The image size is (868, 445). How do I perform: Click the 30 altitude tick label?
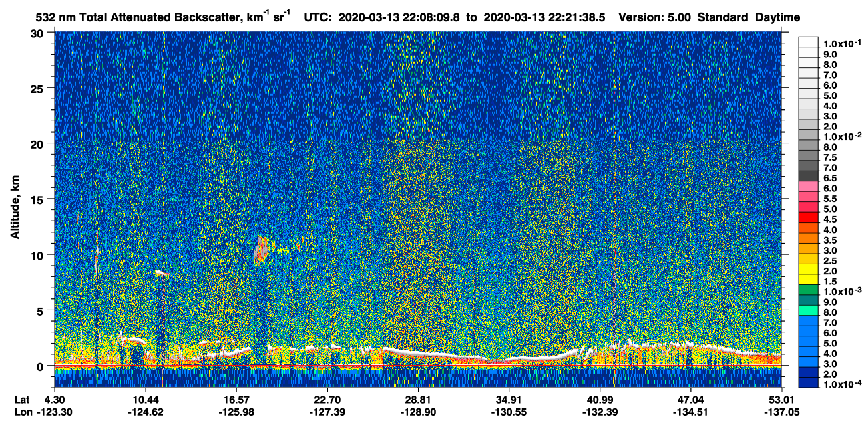pos(38,33)
